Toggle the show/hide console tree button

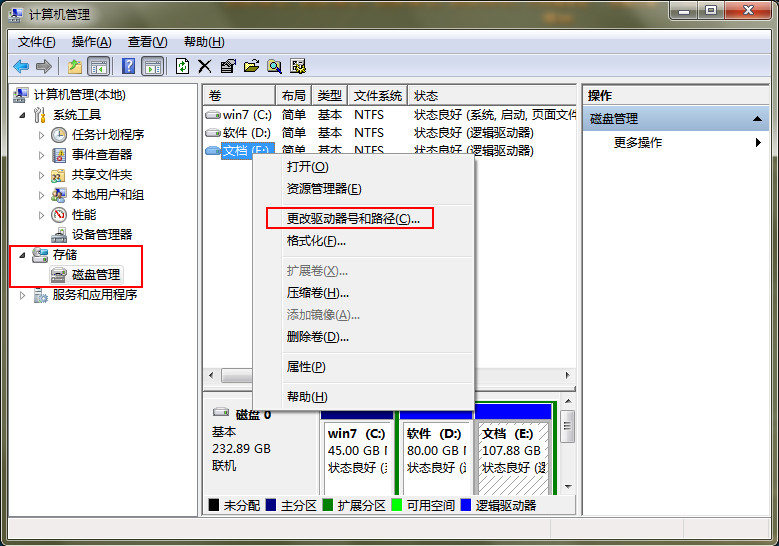pyautogui.click(x=99, y=66)
